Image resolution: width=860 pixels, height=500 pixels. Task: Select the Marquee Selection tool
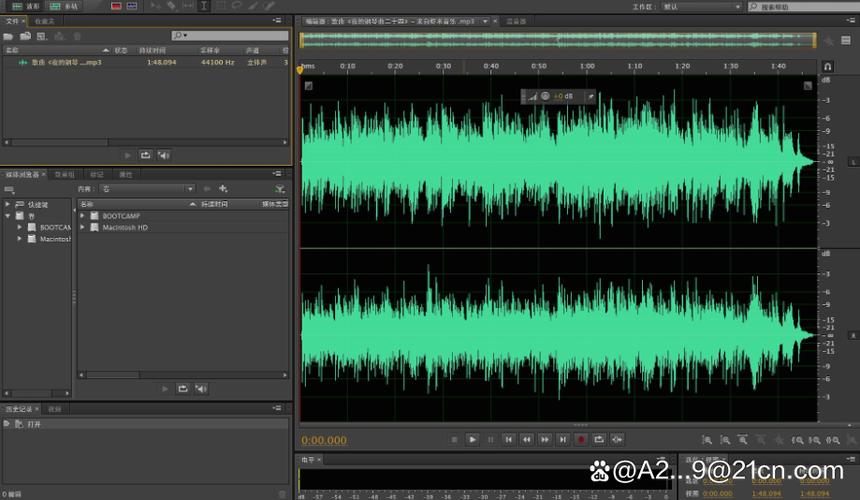[x=220, y=5]
